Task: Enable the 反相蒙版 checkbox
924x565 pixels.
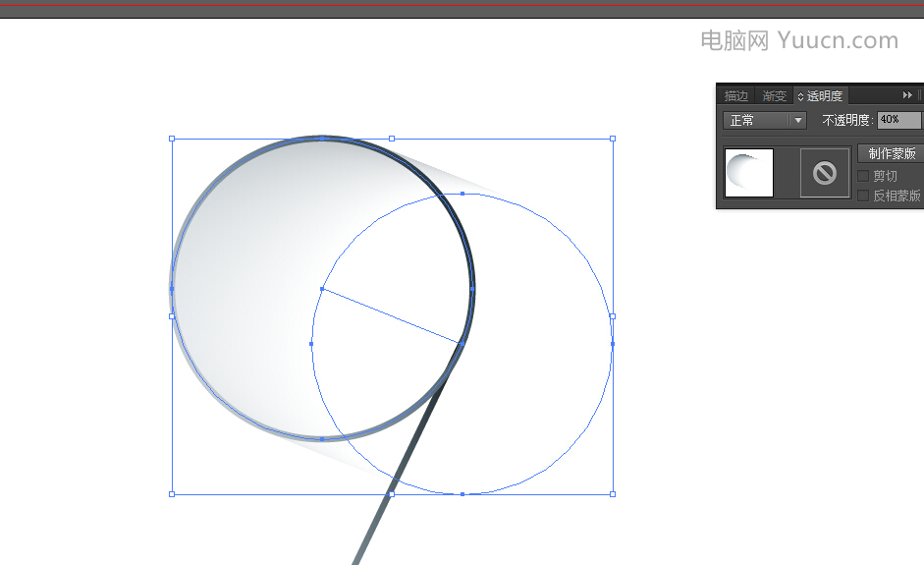Action: pos(863,196)
